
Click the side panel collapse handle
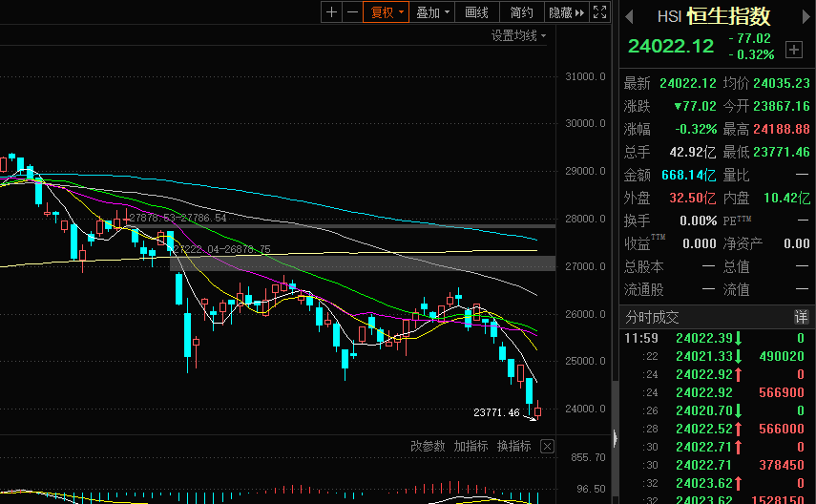(x=616, y=438)
